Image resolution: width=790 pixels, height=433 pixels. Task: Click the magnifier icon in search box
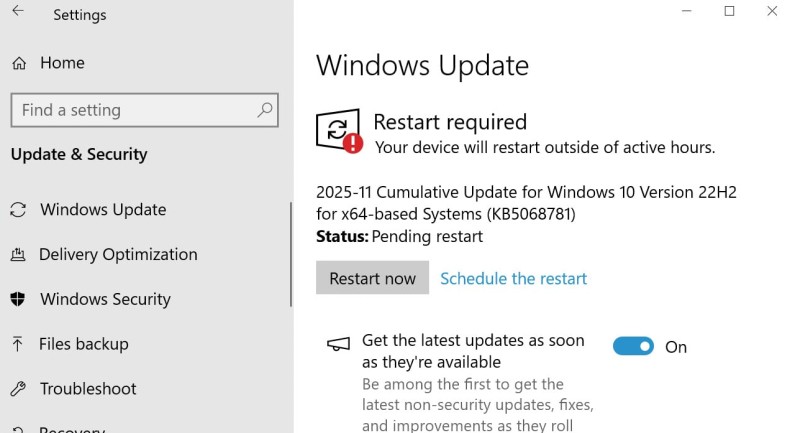point(265,110)
